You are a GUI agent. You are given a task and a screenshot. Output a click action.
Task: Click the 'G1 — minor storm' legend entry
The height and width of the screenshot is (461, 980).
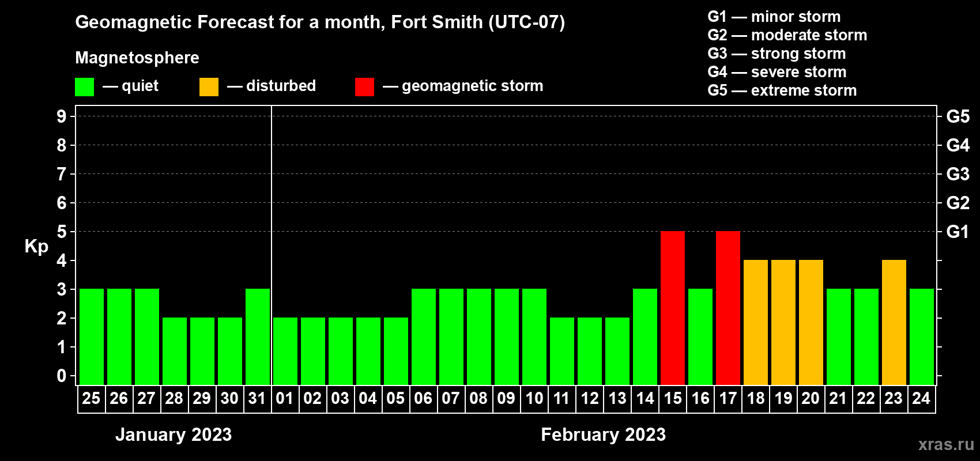tap(774, 17)
